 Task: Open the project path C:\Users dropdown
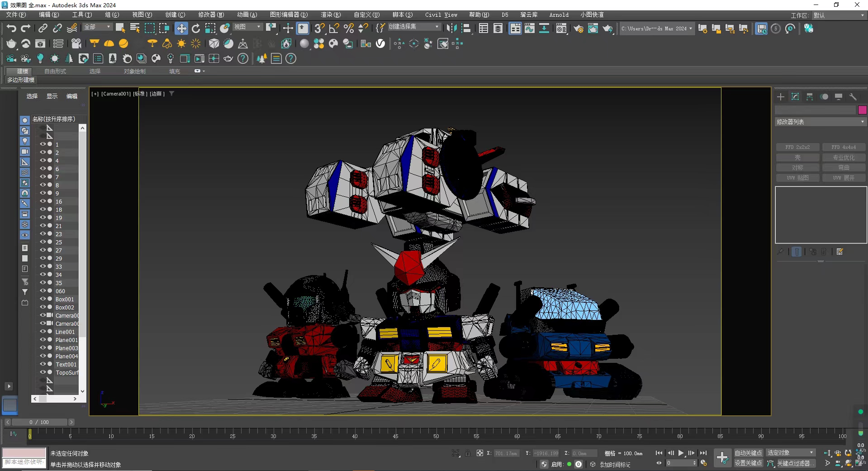click(x=656, y=29)
